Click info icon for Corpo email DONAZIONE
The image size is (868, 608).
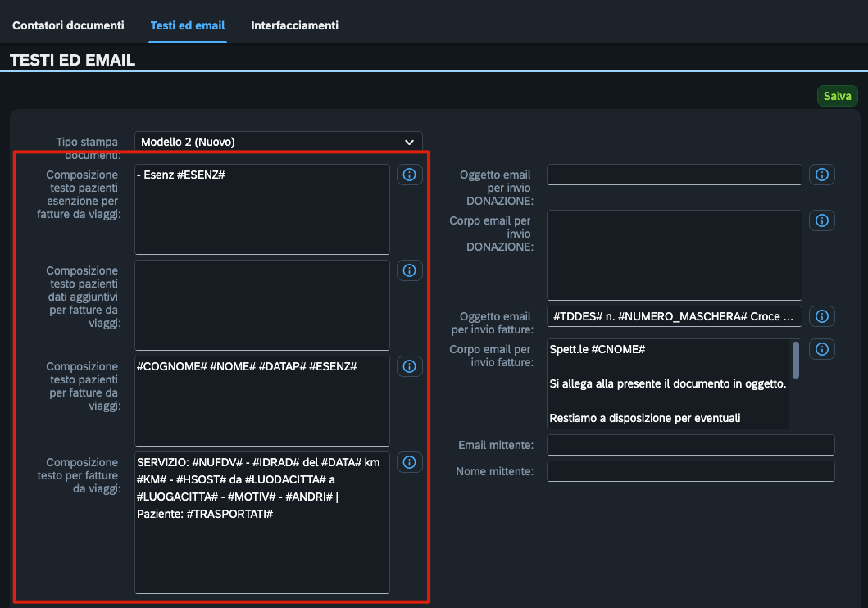[822, 220]
